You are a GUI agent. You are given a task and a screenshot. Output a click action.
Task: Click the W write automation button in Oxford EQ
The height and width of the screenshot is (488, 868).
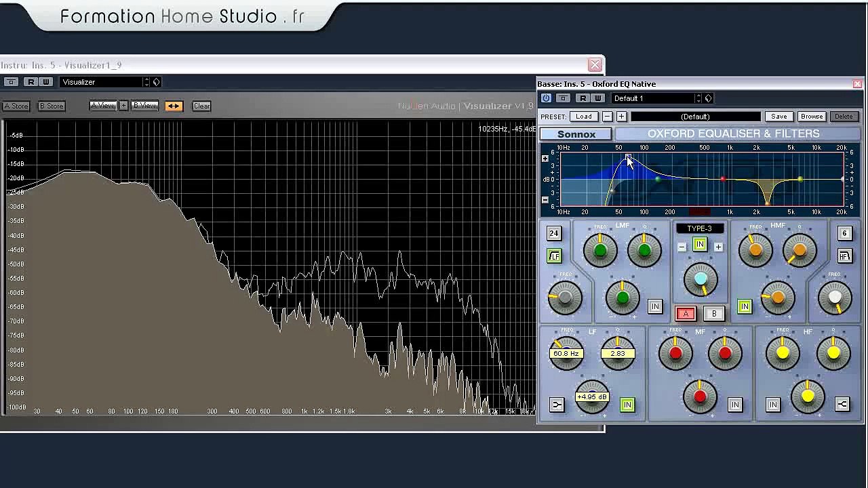597,98
